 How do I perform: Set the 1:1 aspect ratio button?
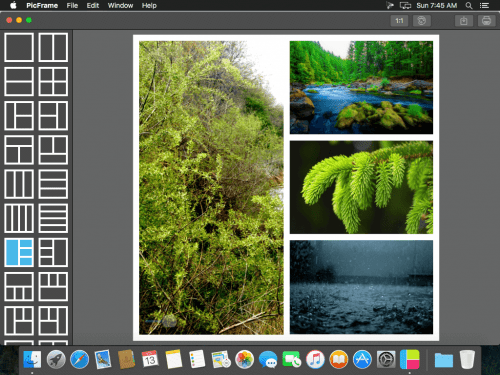(x=399, y=21)
